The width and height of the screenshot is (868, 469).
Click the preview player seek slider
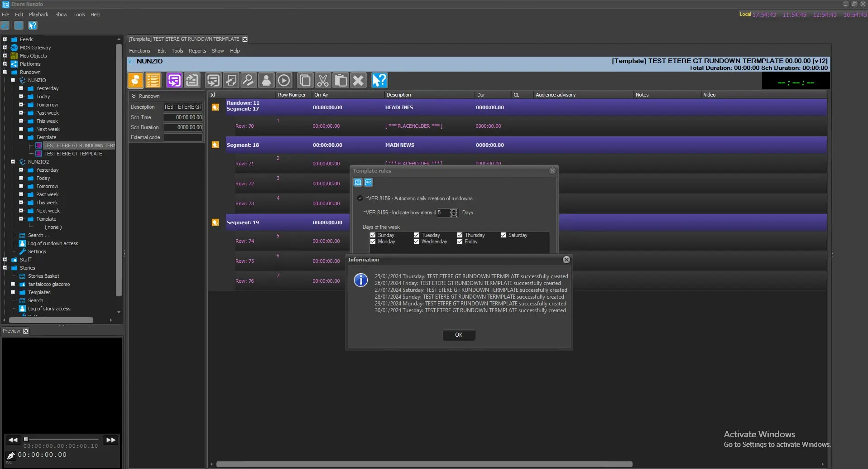(x=62, y=439)
